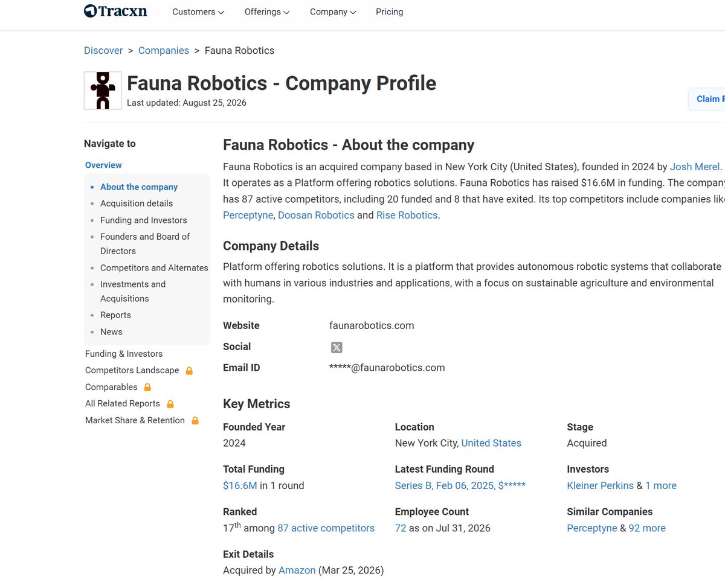Expand the Company dropdown menu

pyautogui.click(x=333, y=11)
